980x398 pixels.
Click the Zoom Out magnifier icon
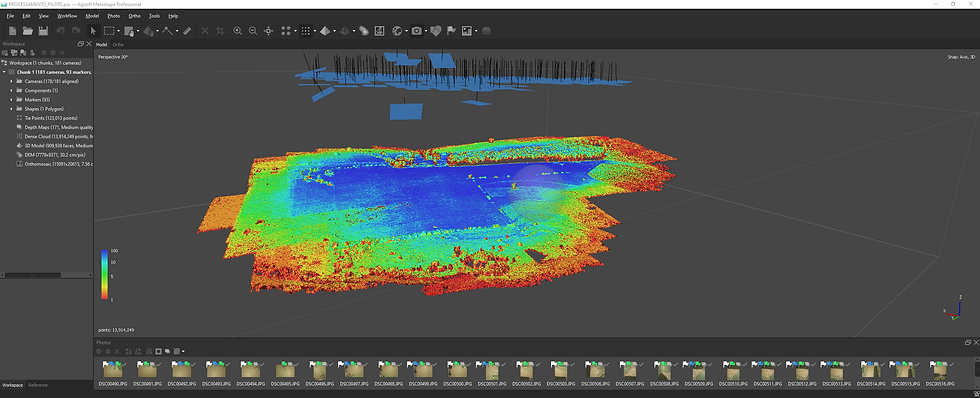(252, 31)
